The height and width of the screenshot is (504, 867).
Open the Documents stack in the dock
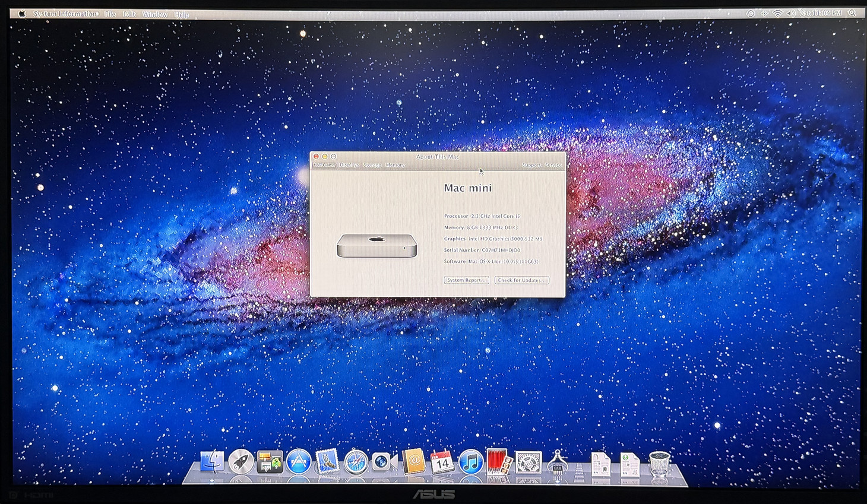[601, 464]
